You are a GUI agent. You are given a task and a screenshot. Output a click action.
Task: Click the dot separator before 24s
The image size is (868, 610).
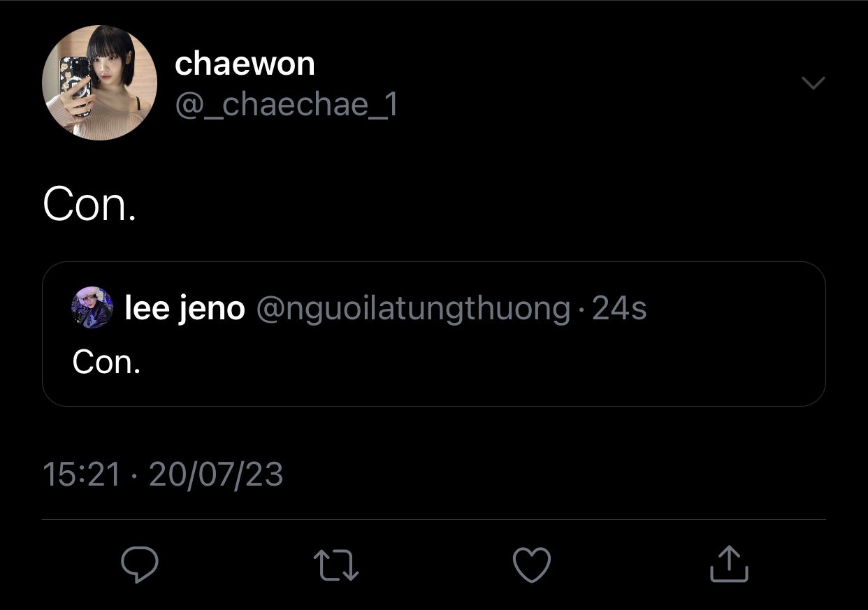581,310
